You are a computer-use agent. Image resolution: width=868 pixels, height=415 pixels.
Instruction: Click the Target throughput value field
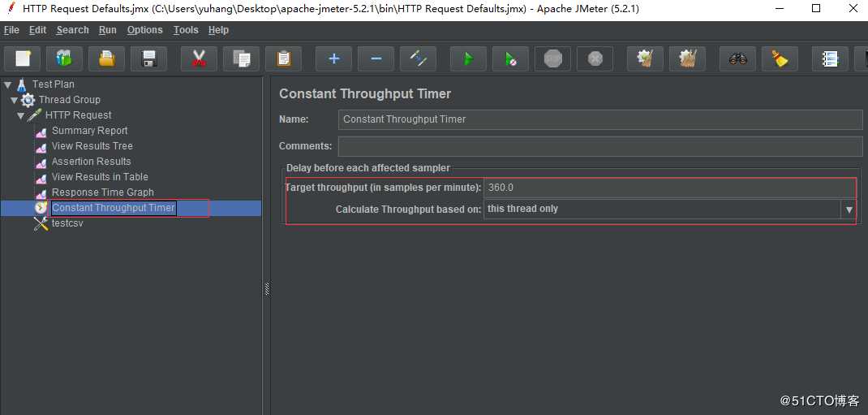pyautogui.click(x=670, y=188)
